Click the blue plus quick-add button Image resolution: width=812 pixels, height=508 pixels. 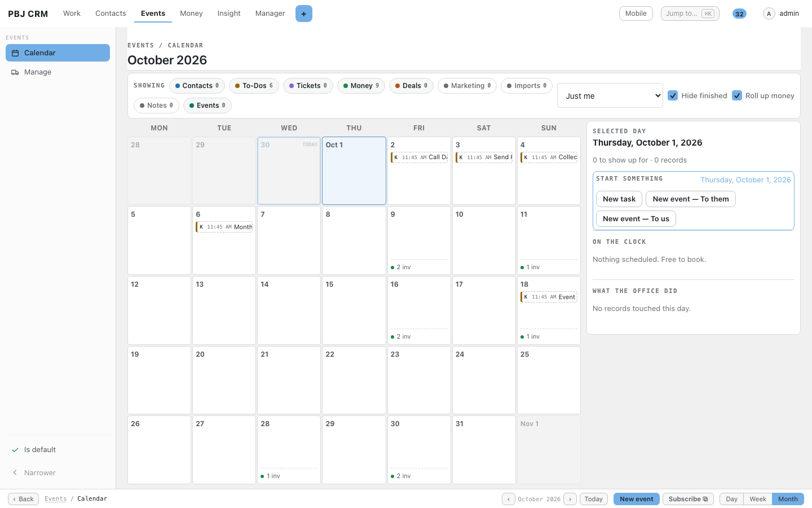click(303, 14)
